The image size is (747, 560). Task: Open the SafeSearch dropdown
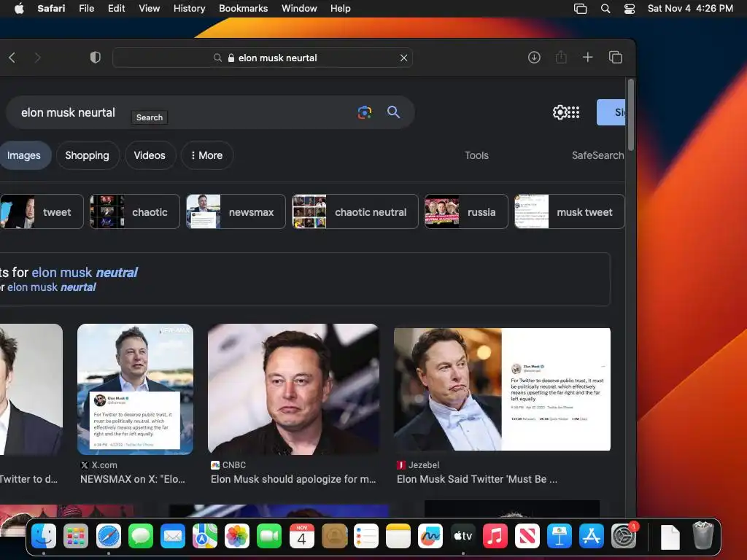[598, 155]
